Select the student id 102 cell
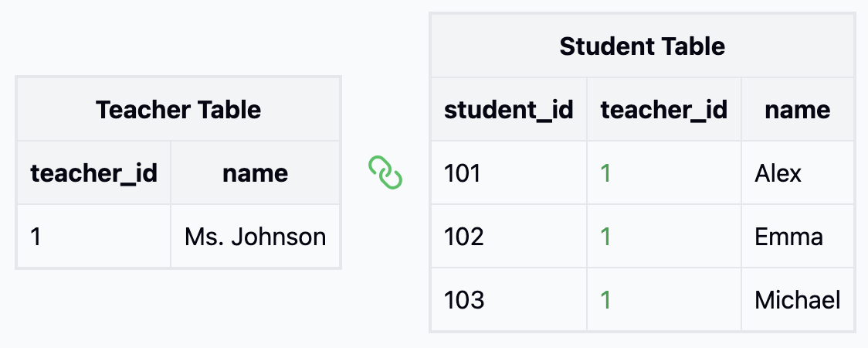Screen dimensions: 868x348 tap(509, 237)
